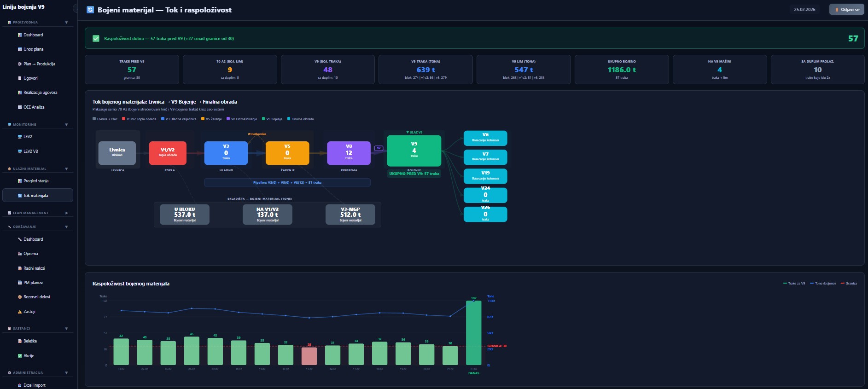The image size is (868, 389).
Task: Click the V9 Bojenje green node
Action: pos(414,151)
